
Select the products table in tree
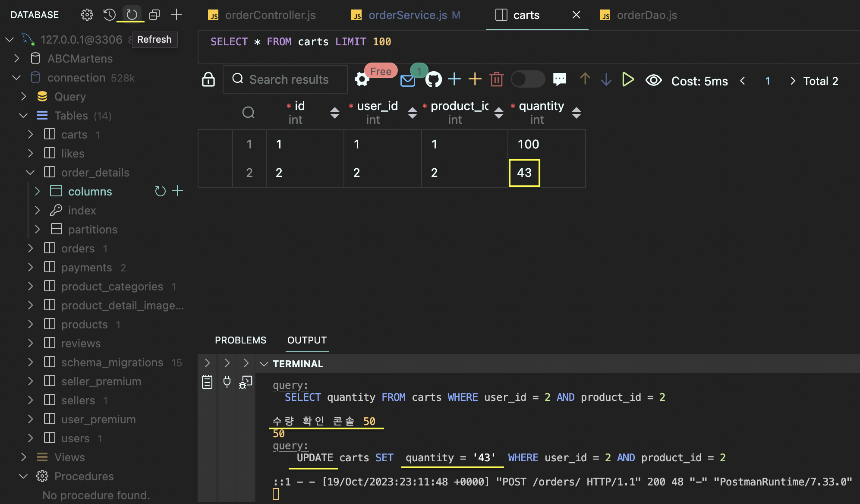coord(84,324)
